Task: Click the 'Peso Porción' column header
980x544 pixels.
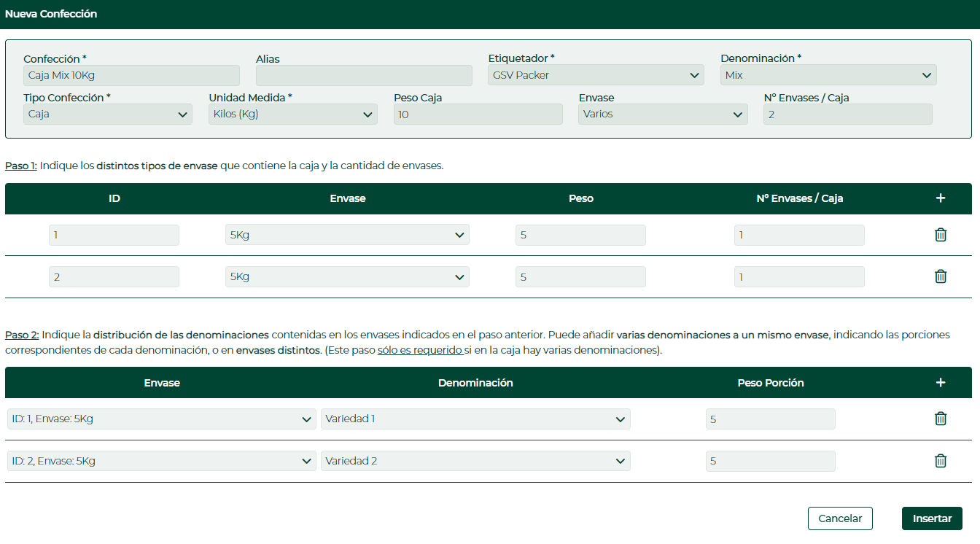Action: 771,383
